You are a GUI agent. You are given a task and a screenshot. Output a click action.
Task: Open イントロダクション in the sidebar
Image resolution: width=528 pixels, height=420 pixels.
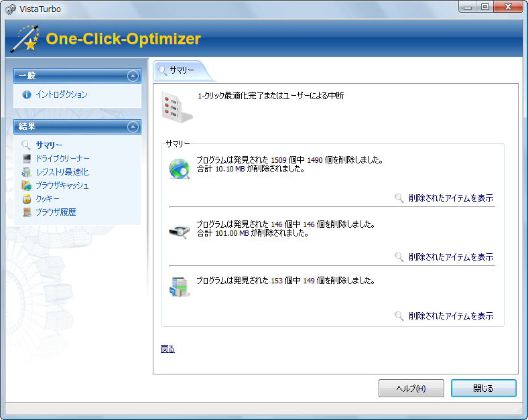62,94
